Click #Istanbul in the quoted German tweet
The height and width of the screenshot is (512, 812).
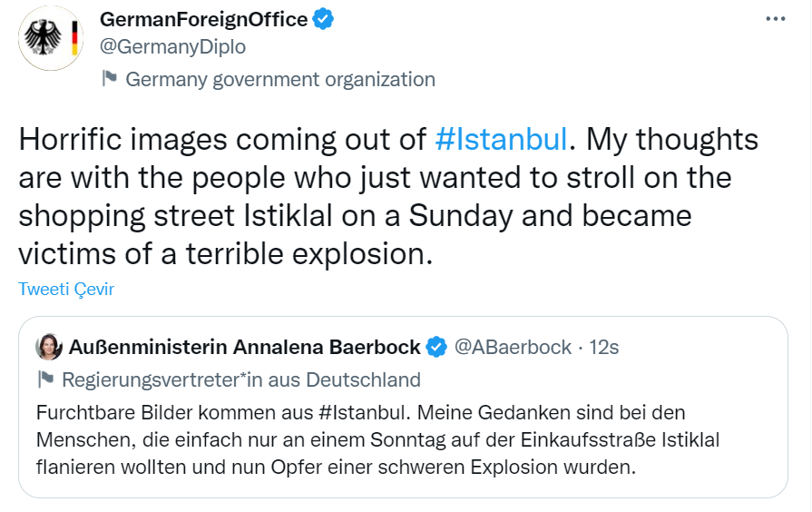point(361,413)
